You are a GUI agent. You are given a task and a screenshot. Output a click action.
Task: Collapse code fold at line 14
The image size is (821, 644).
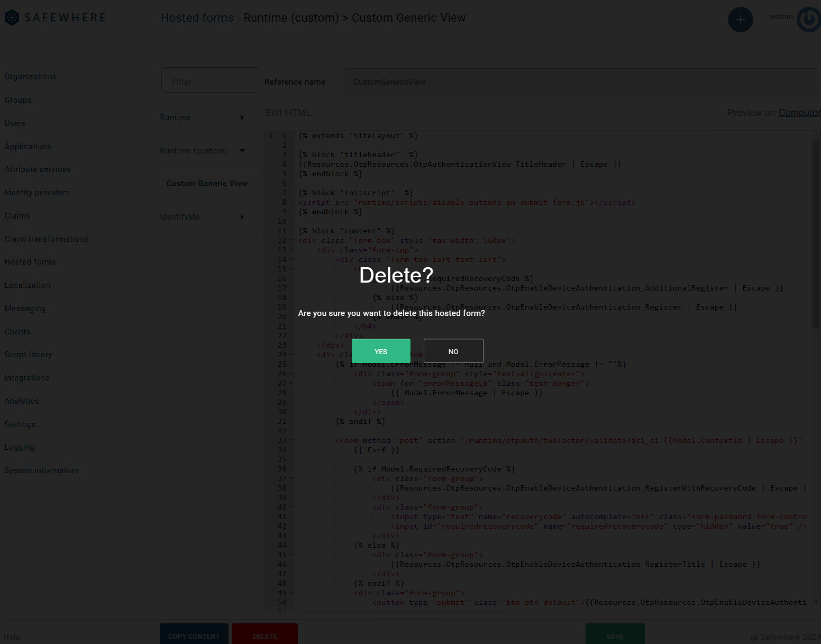291,260
